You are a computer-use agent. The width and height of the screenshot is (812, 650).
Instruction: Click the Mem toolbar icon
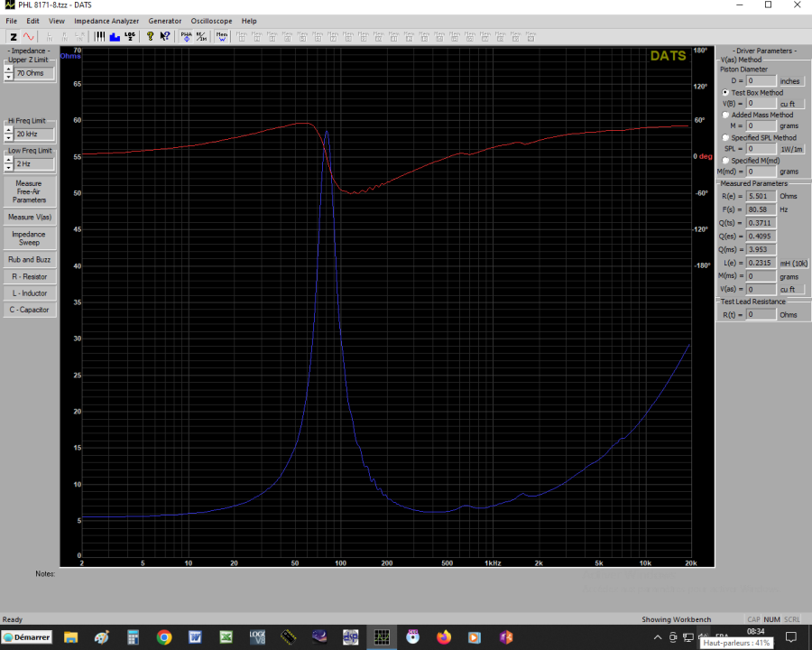coord(222,37)
